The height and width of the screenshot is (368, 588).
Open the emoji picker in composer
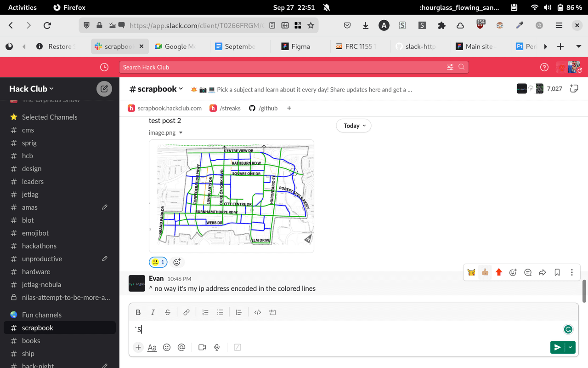pos(167,347)
